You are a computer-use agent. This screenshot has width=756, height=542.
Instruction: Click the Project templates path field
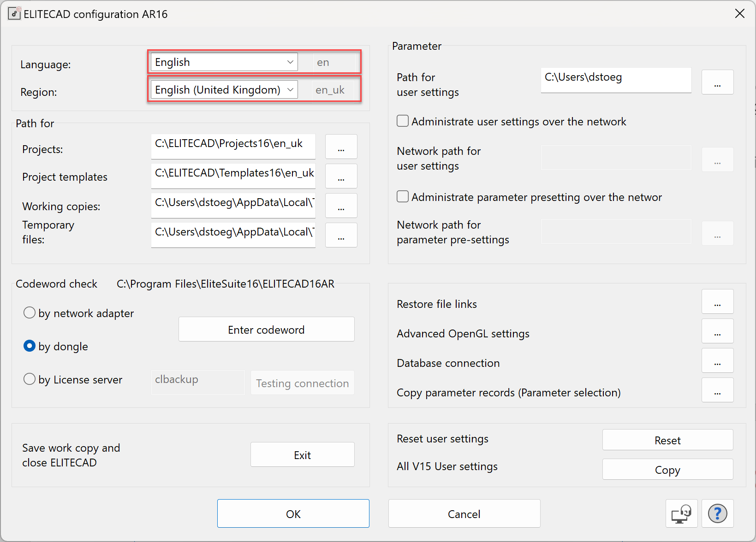pyautogui.click(x=233, y=176)
